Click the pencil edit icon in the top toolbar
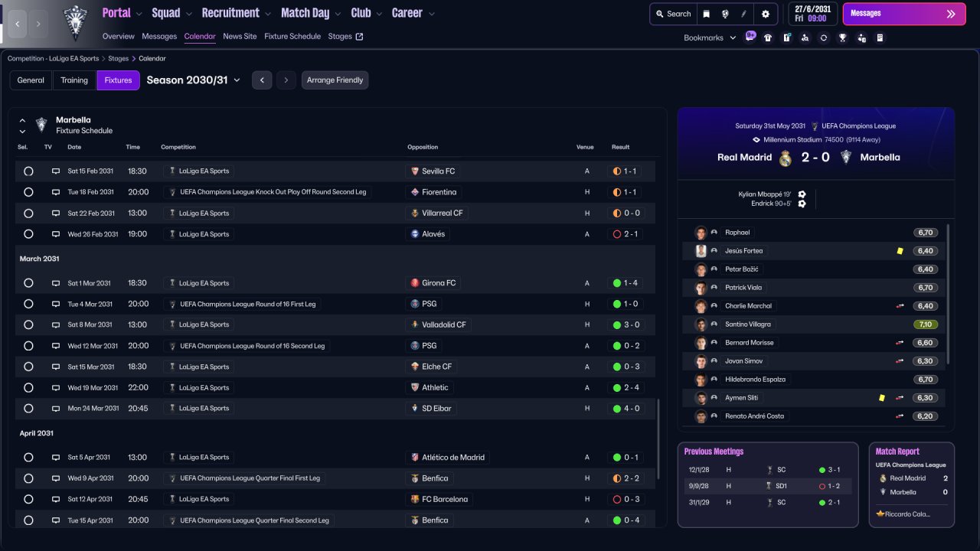Viewport: 980px width, 551px height. coord(743,14)
